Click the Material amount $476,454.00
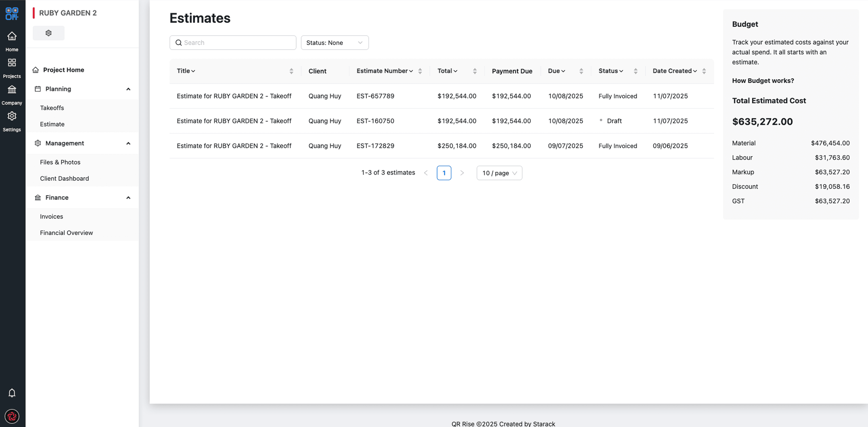This screenshot has height=427, width=868. 830,143
